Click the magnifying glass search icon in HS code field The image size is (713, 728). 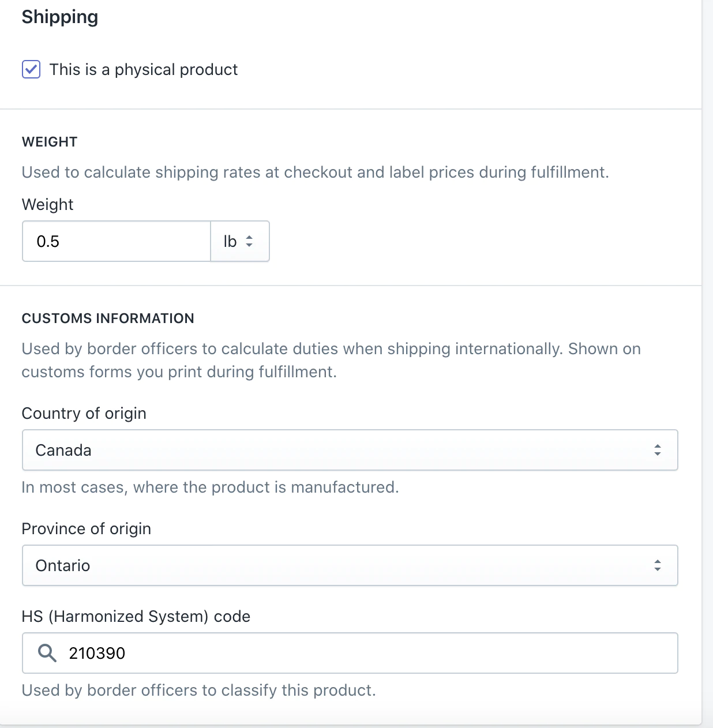click(x=47, y=652)
